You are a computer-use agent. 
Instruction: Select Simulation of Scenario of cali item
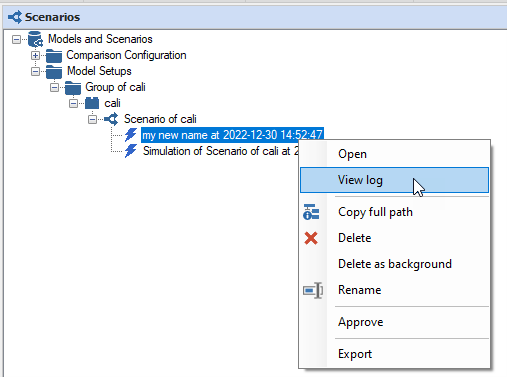(221, 151)
